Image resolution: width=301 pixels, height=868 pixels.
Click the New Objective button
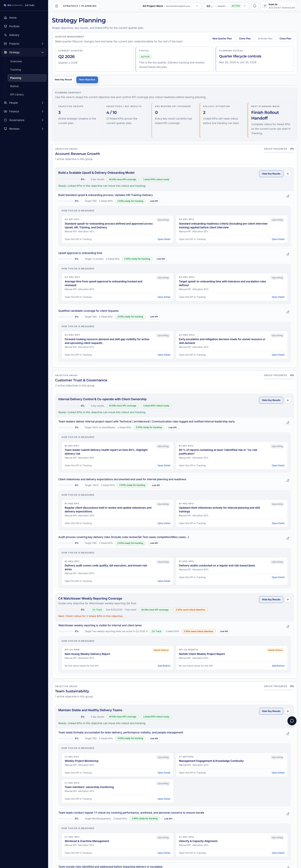coord(87,79)
